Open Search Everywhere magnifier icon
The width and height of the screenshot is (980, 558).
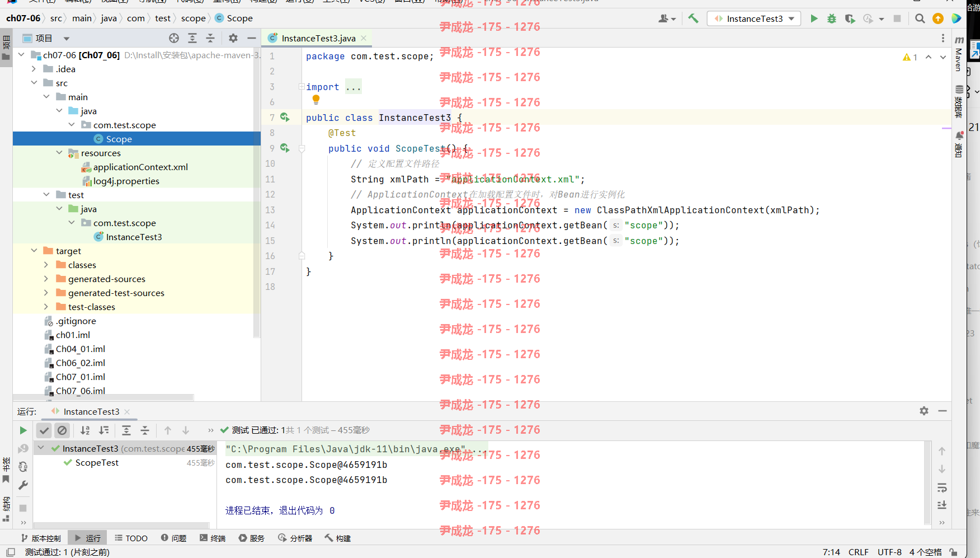pos(920,18)
